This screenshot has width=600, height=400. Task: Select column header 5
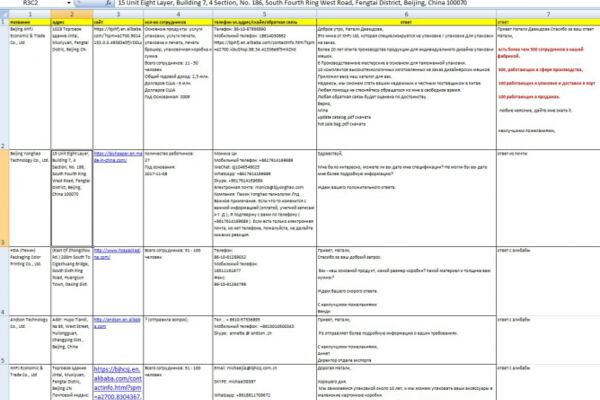pyautogui.click(x=264, y=14)
